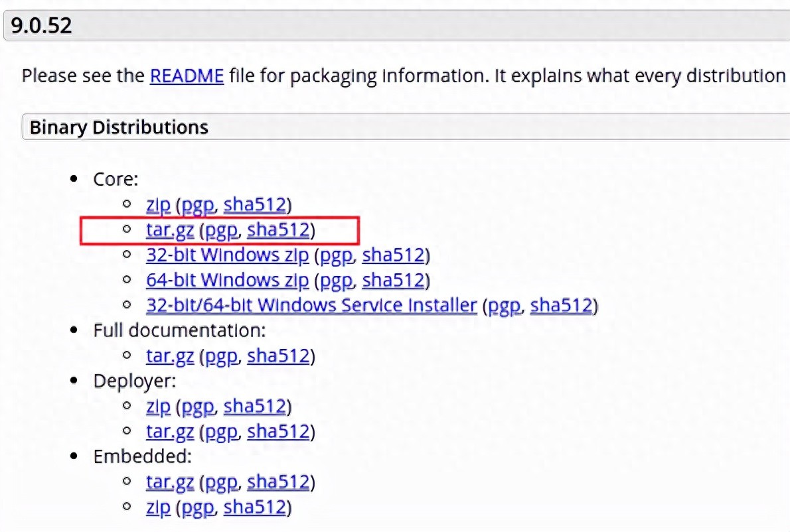
Task: Open pgp signature for Core tar.gz
Action: click(x=222, y=230)
